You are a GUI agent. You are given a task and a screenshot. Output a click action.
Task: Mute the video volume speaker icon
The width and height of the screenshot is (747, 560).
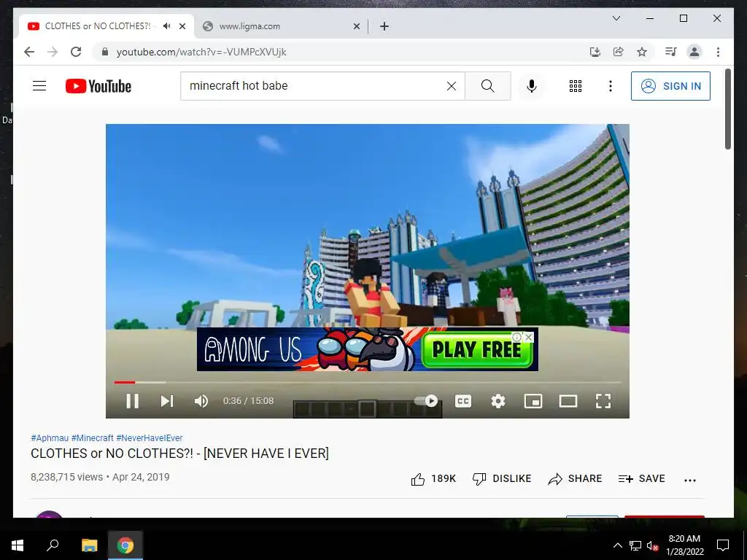click(201, 401)
